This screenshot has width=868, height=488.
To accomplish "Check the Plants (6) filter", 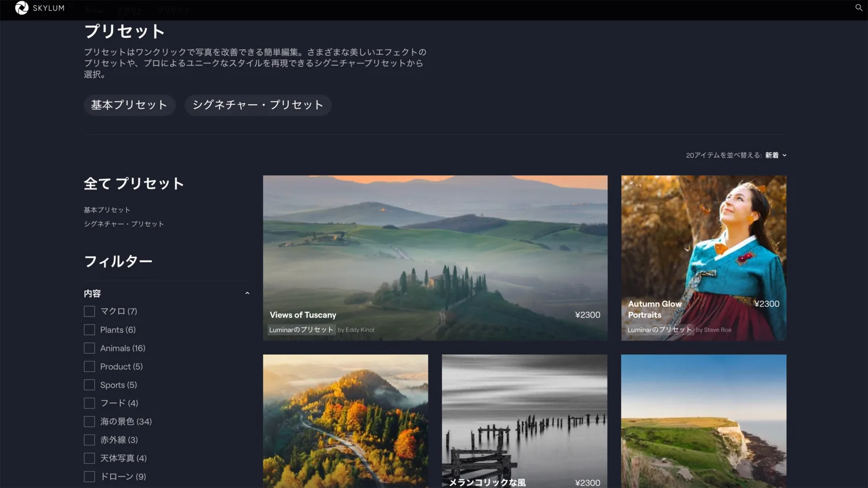I will (89, 330).
